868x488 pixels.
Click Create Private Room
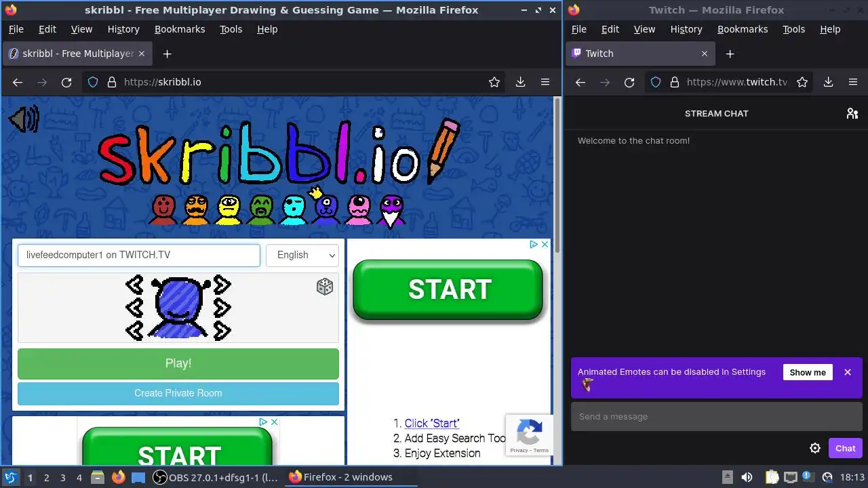coord(178,393)
